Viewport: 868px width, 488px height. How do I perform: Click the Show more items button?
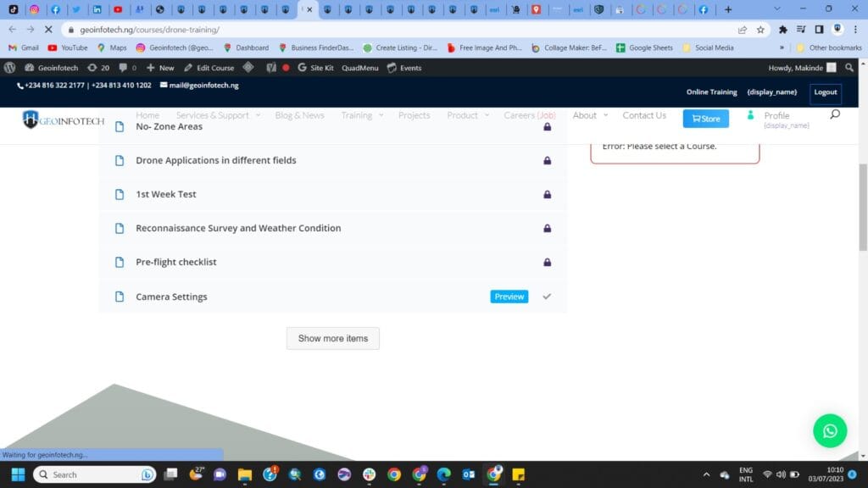(x=333, y=338)
